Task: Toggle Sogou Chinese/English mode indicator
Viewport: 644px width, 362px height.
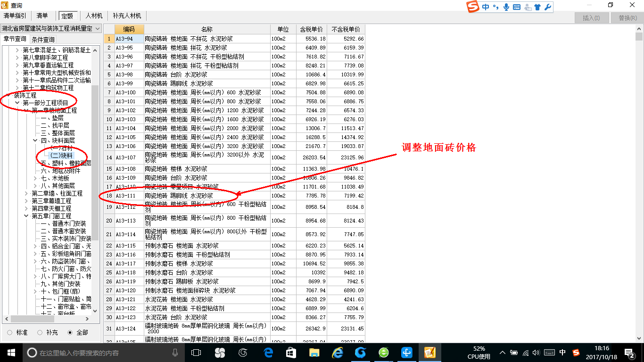Action: pyautogui.click(x=486, y=7)
